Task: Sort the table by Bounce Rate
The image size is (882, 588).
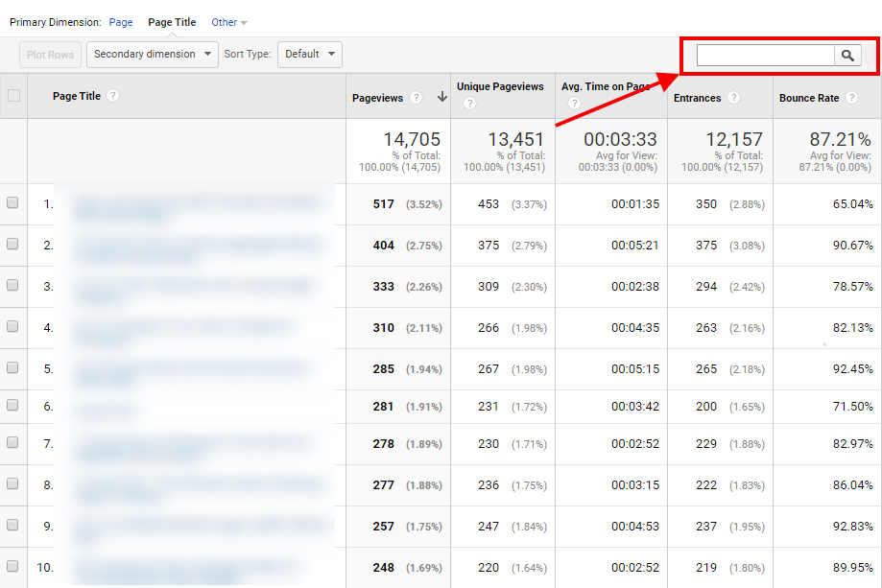Action: 810,97
